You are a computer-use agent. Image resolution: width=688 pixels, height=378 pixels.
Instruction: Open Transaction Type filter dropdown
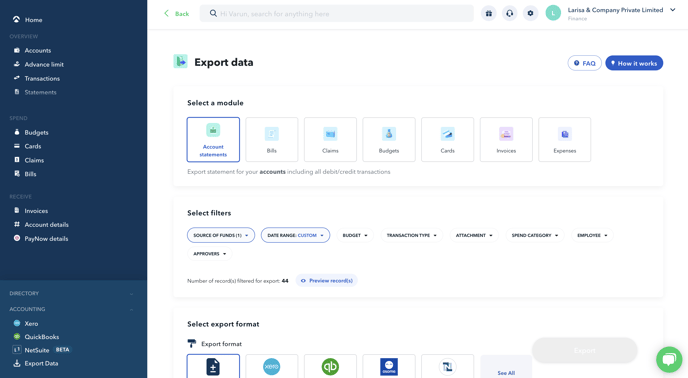click(412, 235)
